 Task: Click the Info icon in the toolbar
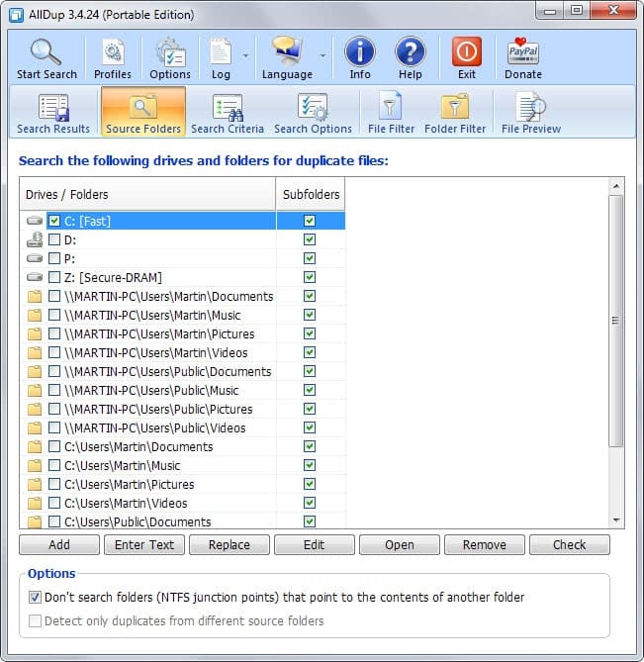359,51
